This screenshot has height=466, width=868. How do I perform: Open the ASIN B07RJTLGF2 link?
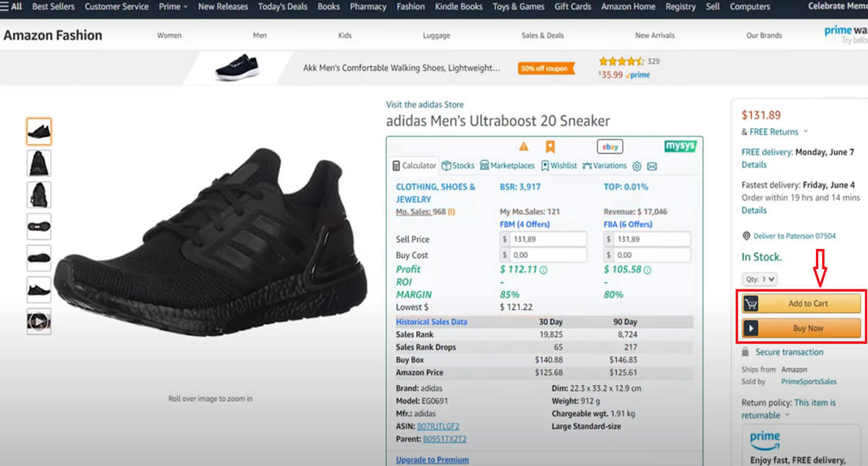[438, 426]
